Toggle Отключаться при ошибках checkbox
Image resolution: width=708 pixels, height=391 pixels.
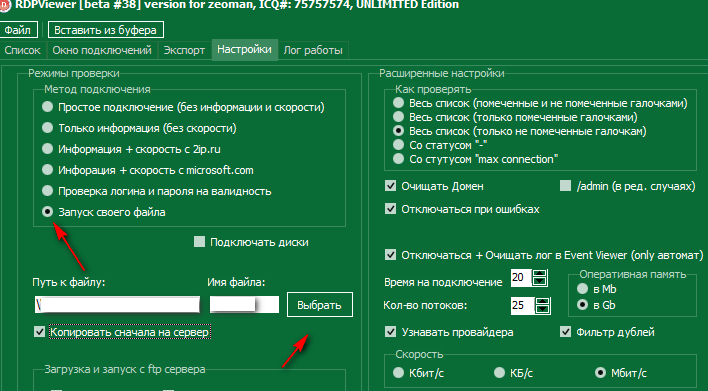click(391, 209)
